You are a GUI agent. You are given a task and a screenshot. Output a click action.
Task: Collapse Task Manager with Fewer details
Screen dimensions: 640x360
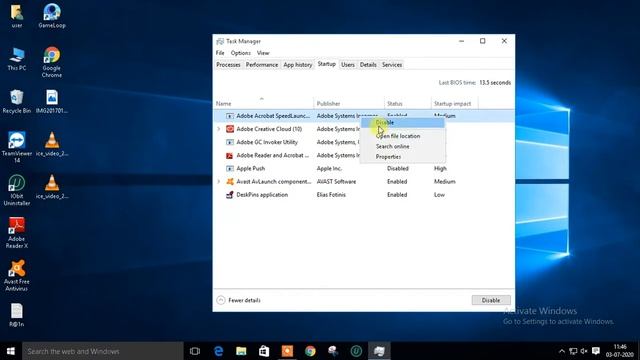[x=239, y=300]
